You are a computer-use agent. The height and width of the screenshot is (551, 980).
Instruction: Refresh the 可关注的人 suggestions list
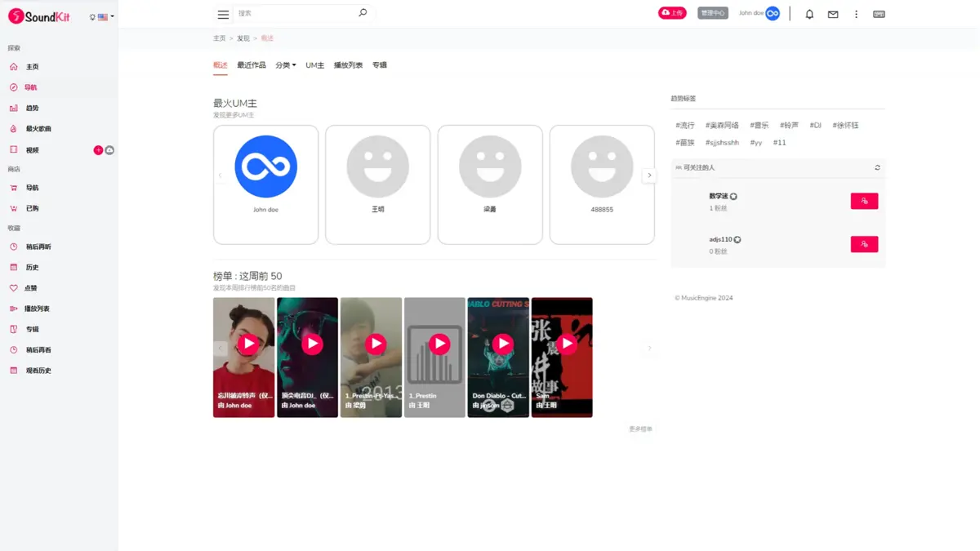point(877,167)
